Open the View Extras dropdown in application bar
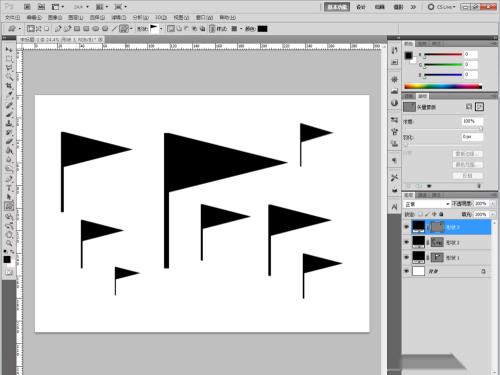Screen dimensions: 500x375 point(57,7)
